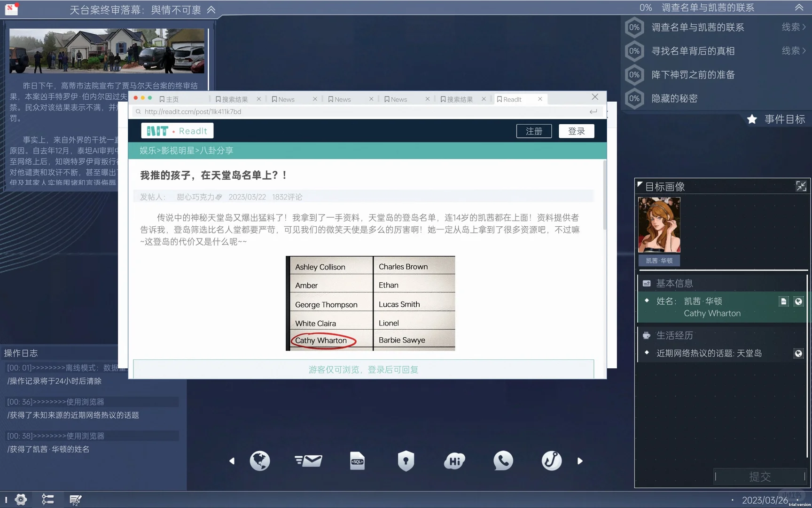Click the circled name Cathy Wharton
Image resolution: width=812 pixels, height=508 pixels.
(x=321, y=340)
